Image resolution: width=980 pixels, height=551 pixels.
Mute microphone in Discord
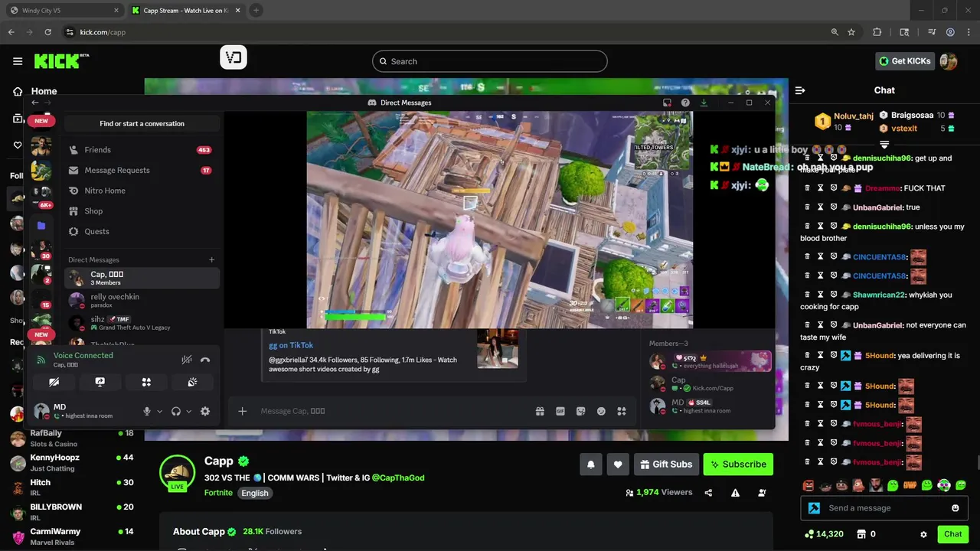coord(147,411)
